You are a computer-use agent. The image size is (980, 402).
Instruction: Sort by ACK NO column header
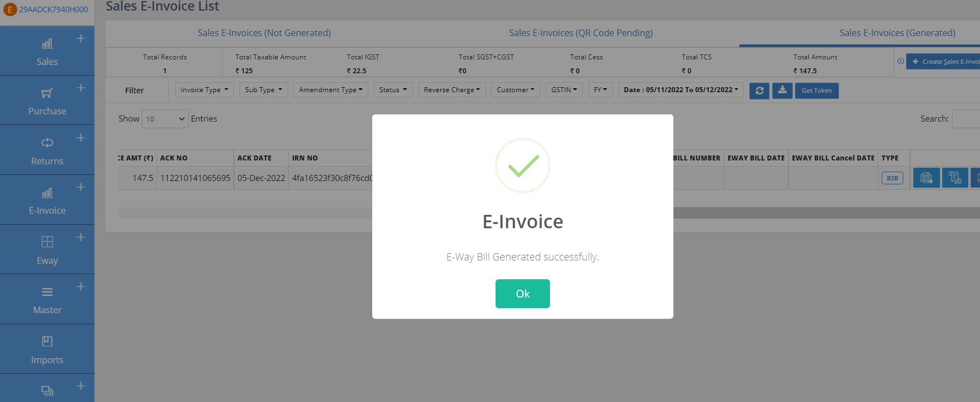point(195,158)
